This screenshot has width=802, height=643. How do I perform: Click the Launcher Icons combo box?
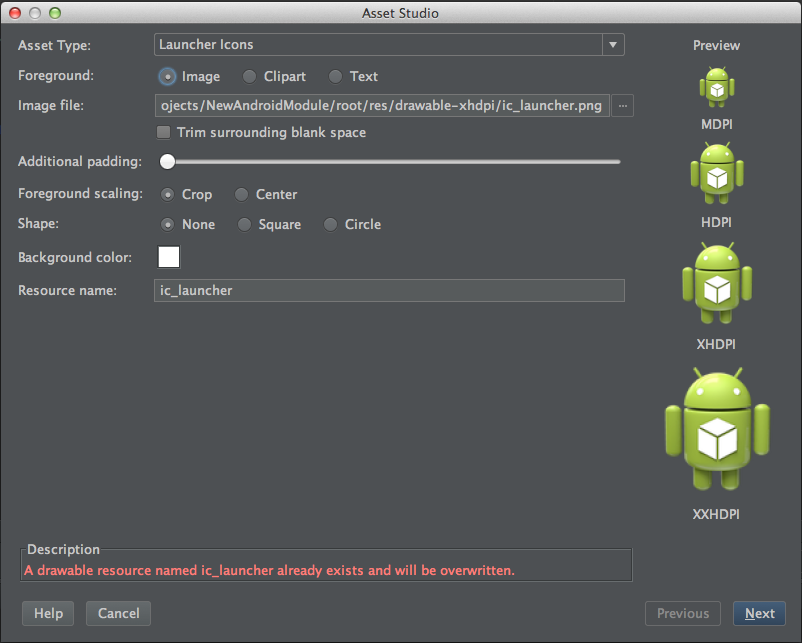389,45
